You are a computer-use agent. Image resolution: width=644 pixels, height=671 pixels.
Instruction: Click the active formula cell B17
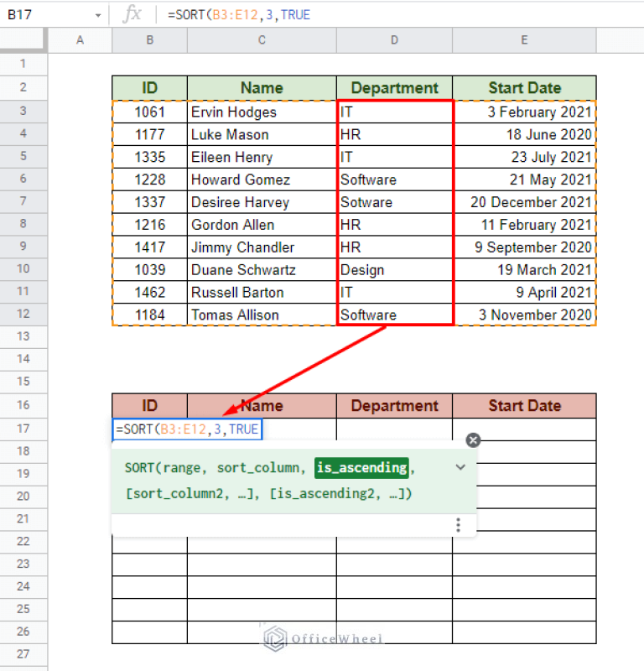pos(187,429)
